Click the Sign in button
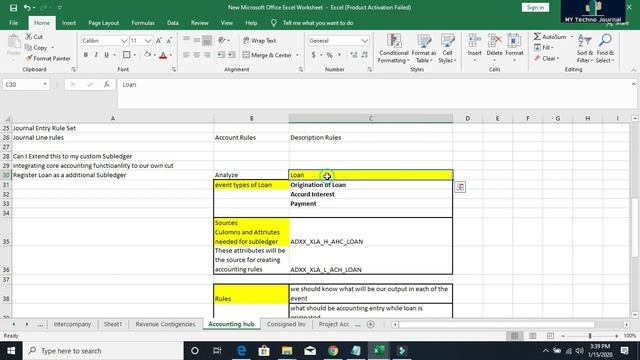The width and height of the screenshot is (640, 360). (x=535, y=7)
